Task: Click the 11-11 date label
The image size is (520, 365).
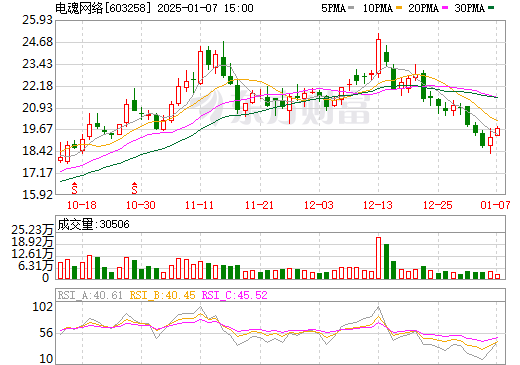Action: [199, 205]
